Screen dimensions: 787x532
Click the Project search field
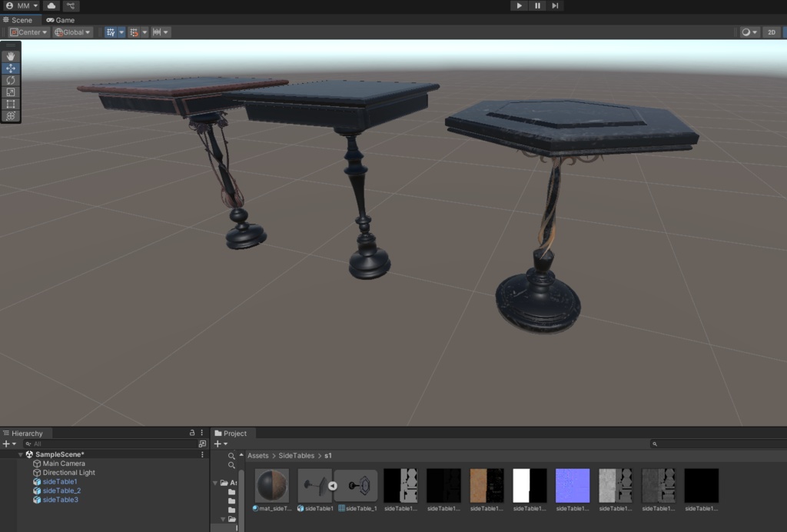pyautogui.click(x=718, y=444)
